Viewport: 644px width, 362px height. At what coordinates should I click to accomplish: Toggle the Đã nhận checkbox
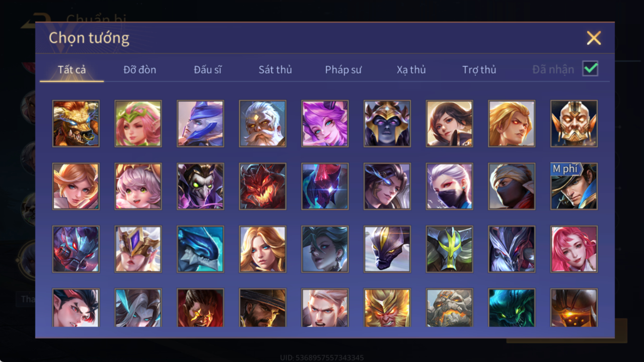[590, 69]
